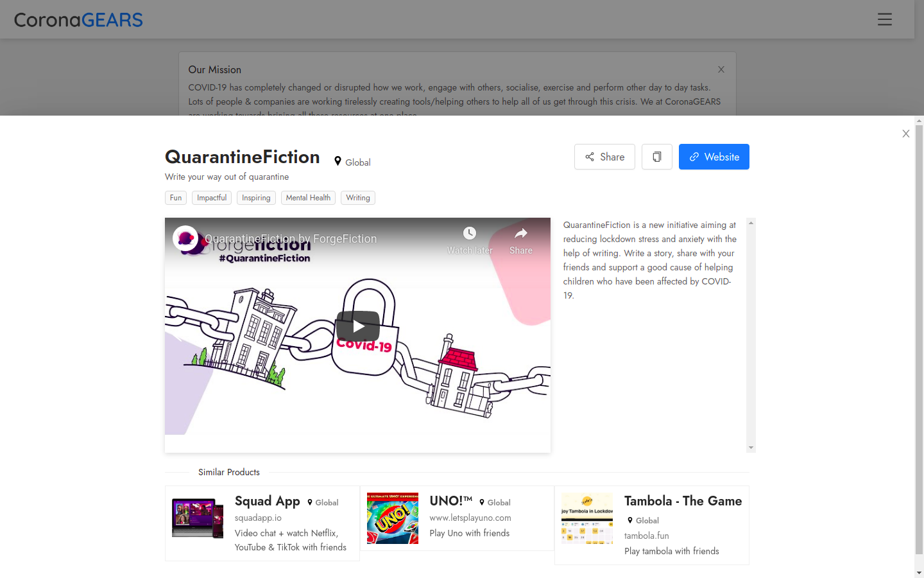
Task: Open Tambola - The Game title
Action: tap(683, 501)
